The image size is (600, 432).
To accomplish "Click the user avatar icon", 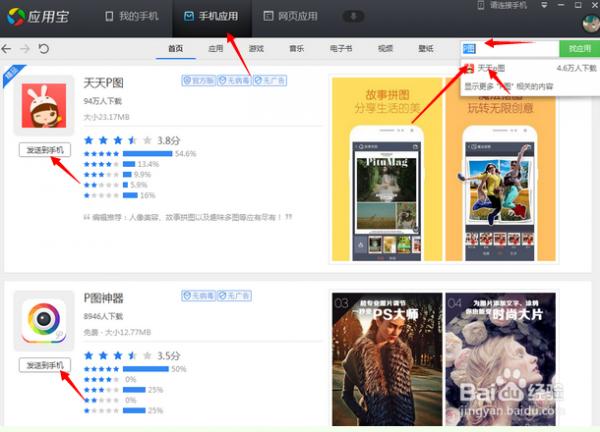I will click(591, 24).
